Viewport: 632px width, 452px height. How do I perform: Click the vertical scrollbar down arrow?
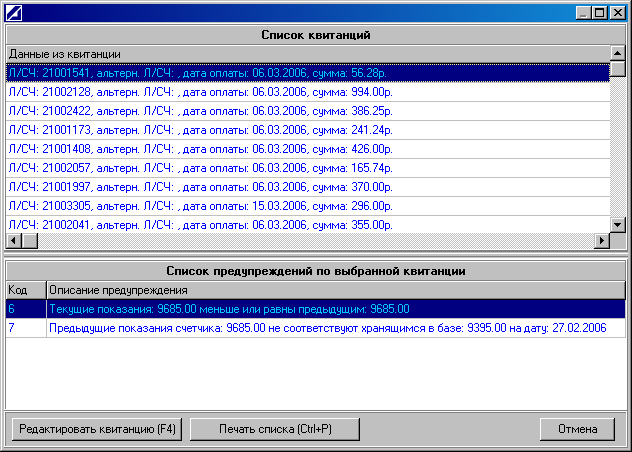(617, 224)
